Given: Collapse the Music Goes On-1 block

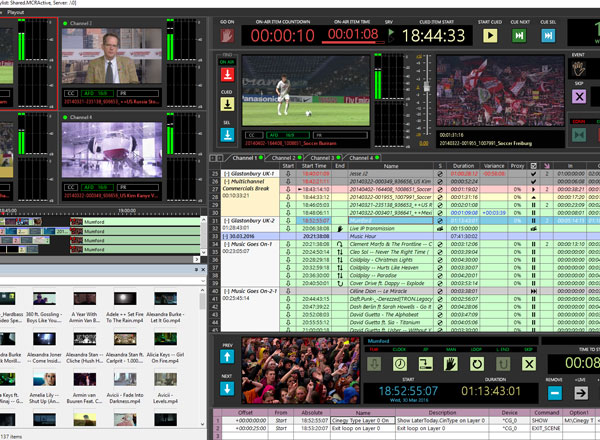Looking at the screenshot, I should (x=228, y=244).
